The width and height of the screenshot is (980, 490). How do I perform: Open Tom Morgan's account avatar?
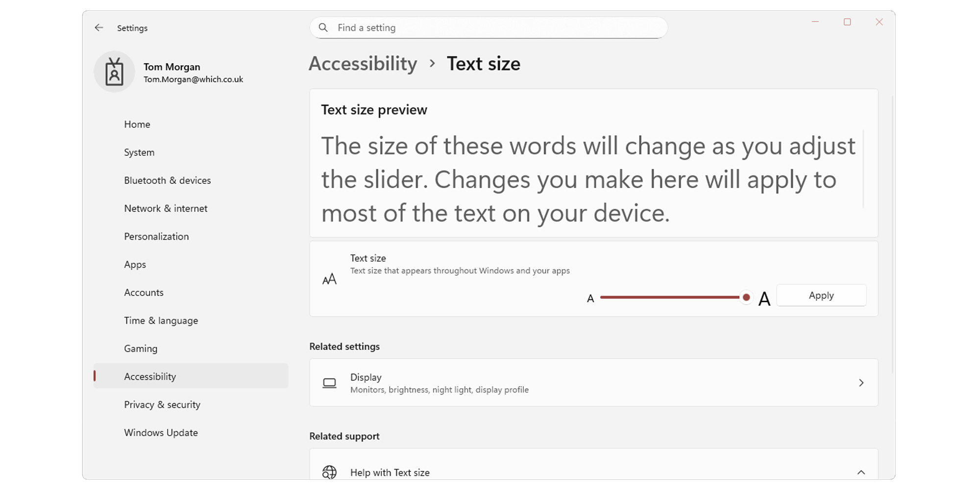115,72
